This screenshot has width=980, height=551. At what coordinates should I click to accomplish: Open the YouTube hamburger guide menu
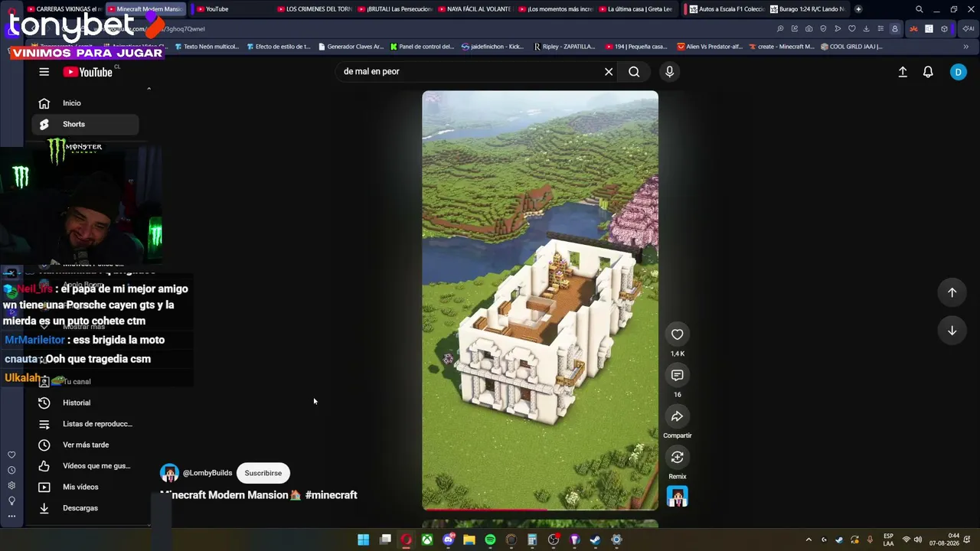tap(44, 72)
